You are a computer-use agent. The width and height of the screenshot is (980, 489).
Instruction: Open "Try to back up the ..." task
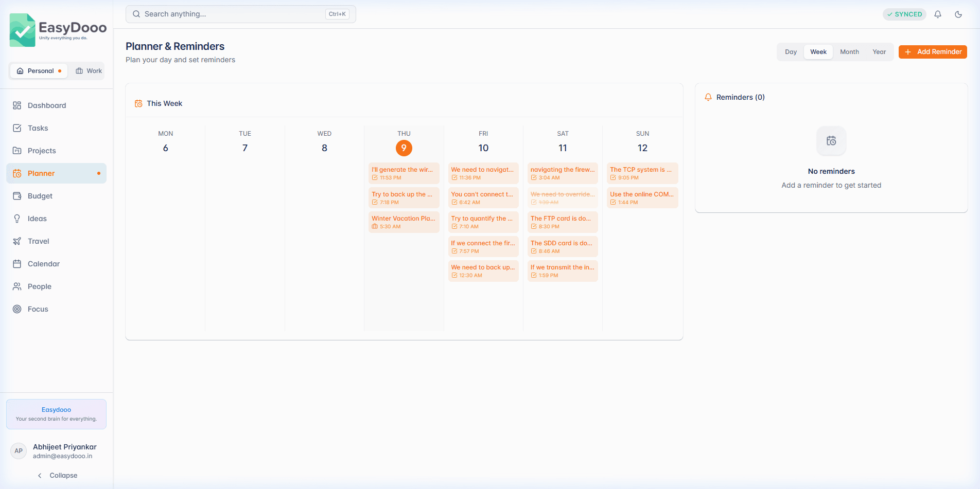[x=404, y=198]
